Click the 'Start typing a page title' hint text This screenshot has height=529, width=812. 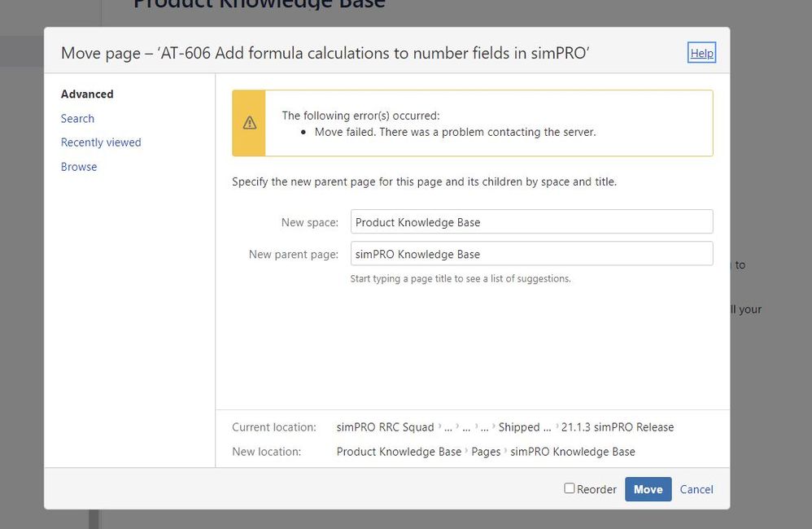[x=461, y=279]
